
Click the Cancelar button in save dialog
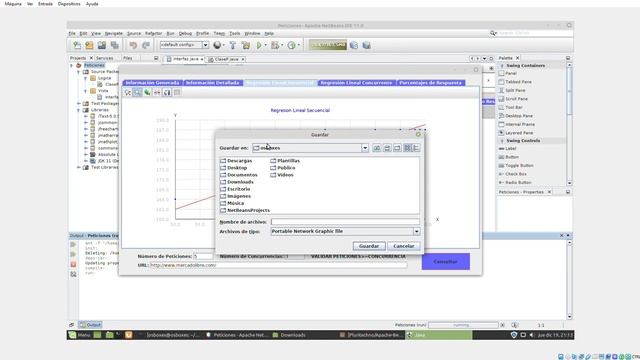point(403,246)
